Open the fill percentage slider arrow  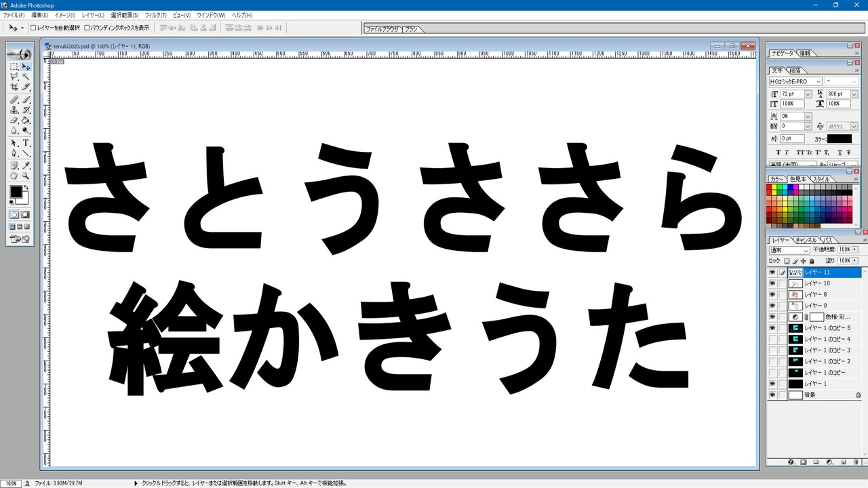point(855,261)
